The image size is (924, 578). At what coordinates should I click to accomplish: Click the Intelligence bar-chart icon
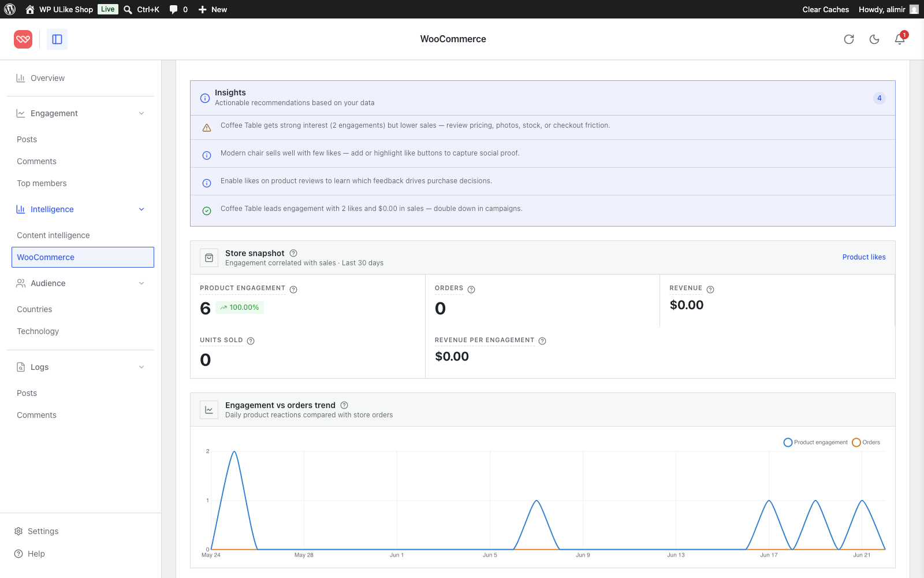[21, 209]
